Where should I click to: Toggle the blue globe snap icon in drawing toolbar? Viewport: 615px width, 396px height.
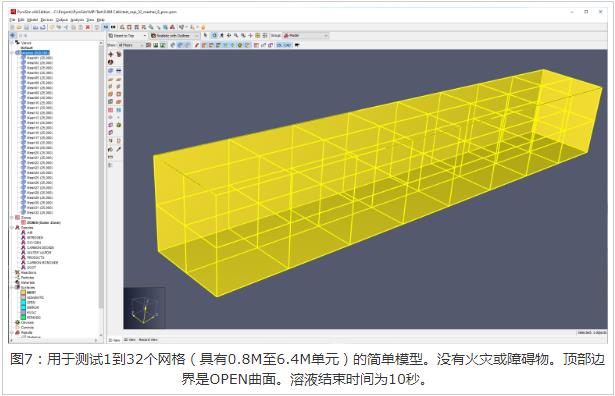coord(111,71)
